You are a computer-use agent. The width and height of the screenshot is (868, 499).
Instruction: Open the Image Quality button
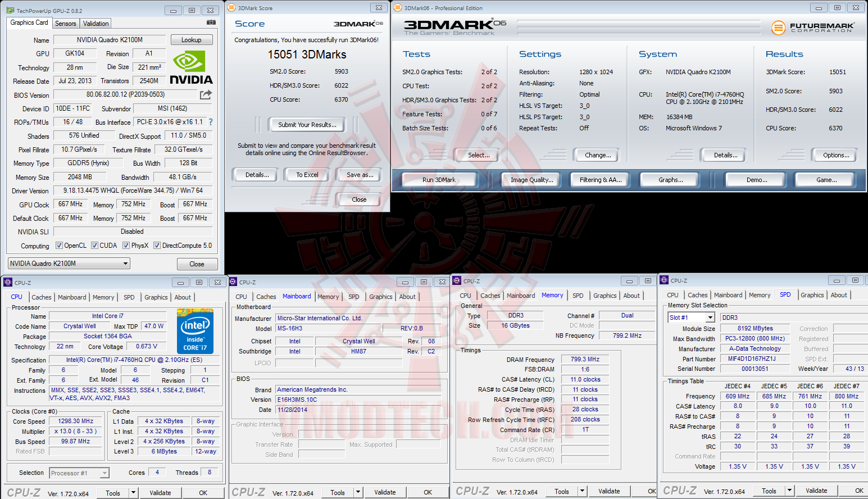pos(532,180)
